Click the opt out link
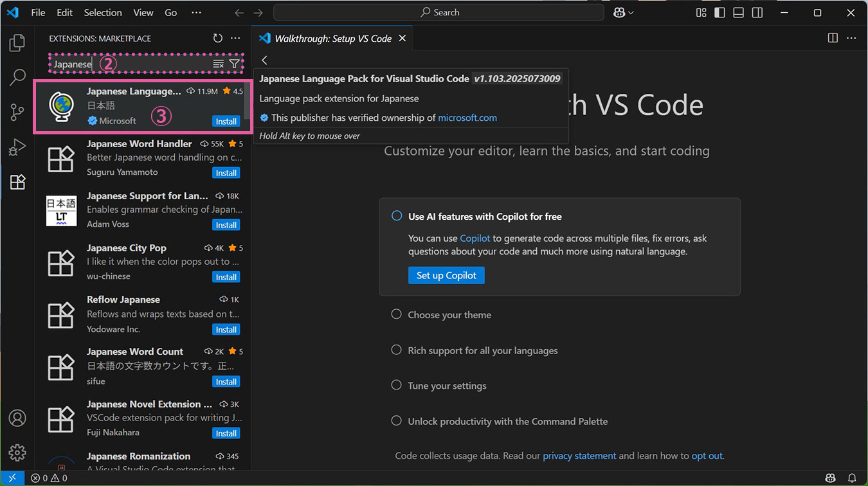Image resolution: width=868 pixels, height=486 pixels. click(707, 456)
